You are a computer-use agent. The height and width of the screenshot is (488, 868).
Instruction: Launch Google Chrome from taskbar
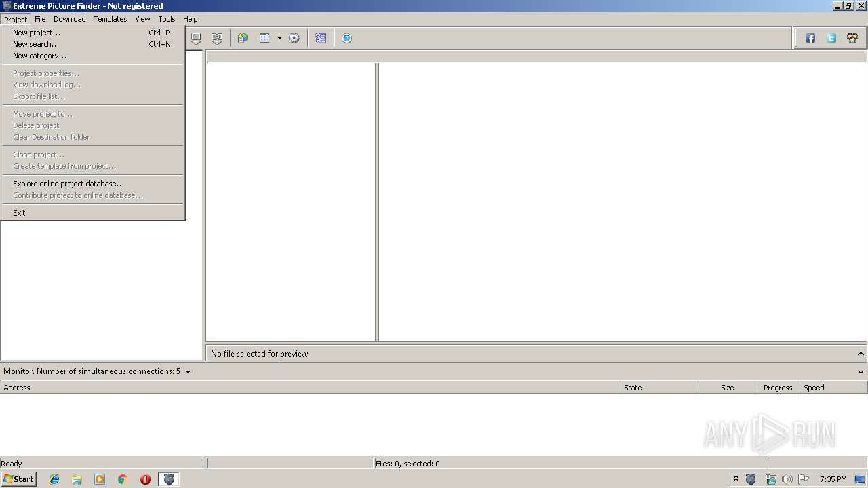pyautogui.click(x=123, y=479)
